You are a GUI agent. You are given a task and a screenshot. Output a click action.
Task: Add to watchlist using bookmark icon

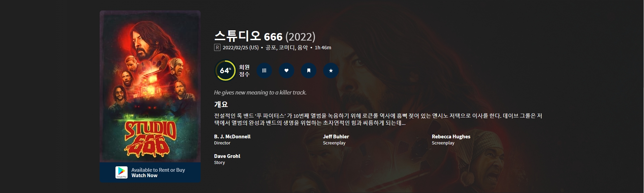click(x=309, y=71)
